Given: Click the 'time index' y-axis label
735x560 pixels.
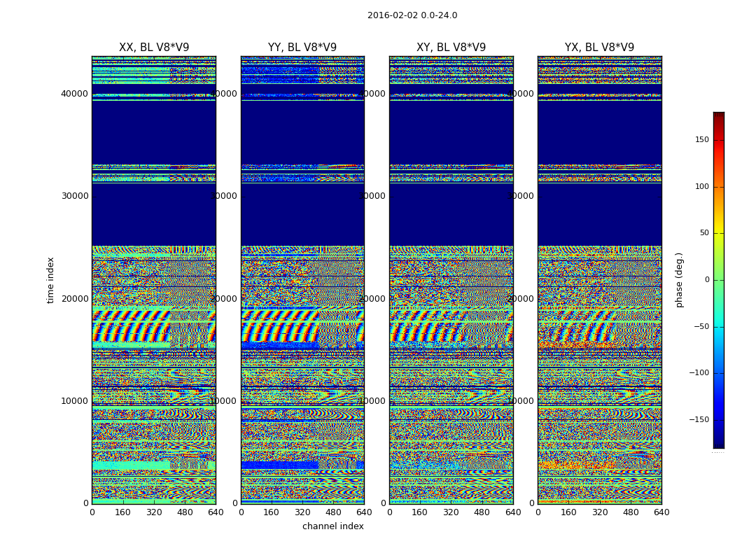Looking at the screenshot, I should click(50, 280).
